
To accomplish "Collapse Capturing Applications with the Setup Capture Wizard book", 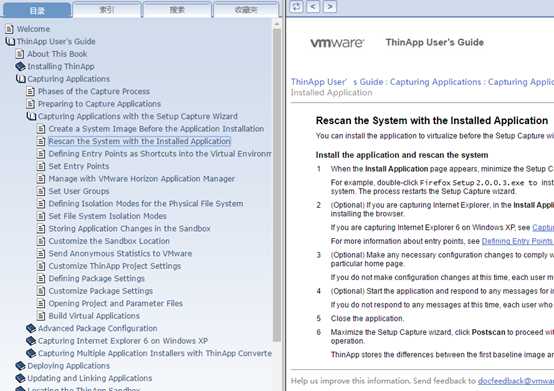I will click(31, 116).
